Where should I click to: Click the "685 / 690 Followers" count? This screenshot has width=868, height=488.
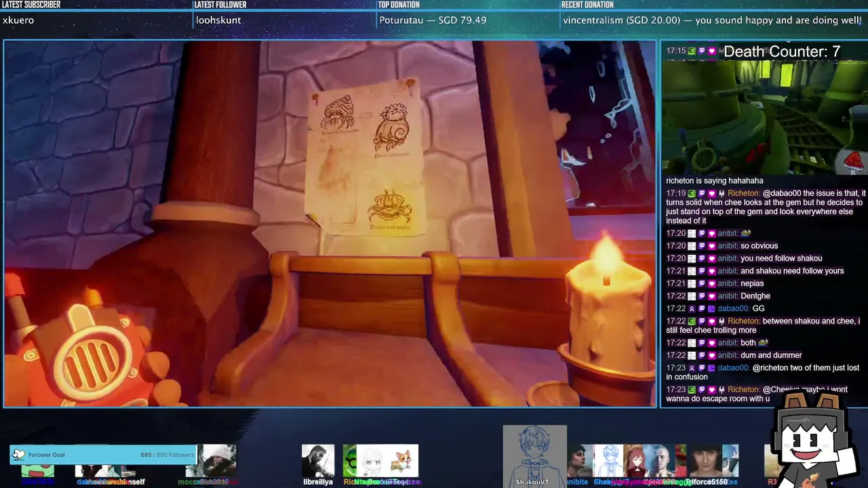tap(167, 455)
